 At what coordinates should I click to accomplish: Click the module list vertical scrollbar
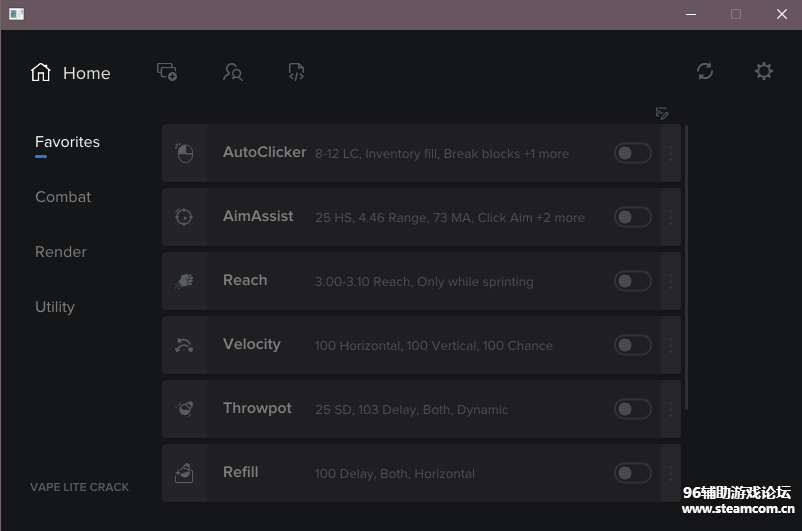point(687,270)
